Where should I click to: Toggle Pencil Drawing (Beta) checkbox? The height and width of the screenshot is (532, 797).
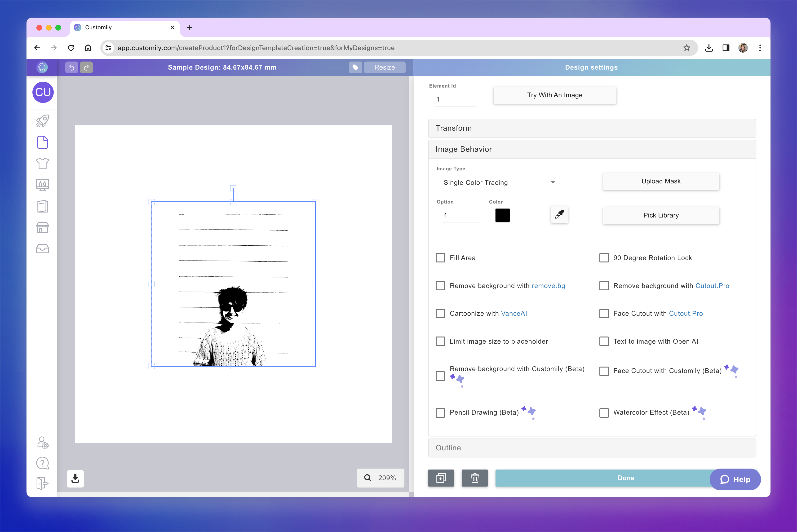point(440,412)
